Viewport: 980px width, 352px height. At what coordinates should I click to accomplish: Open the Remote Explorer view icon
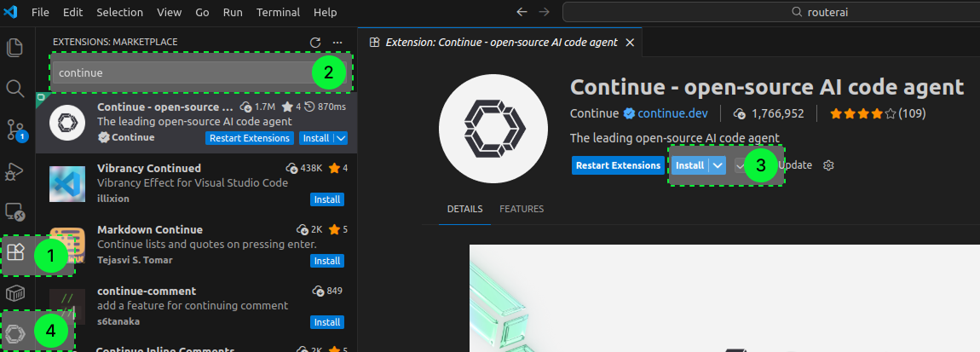pos(15,212)
